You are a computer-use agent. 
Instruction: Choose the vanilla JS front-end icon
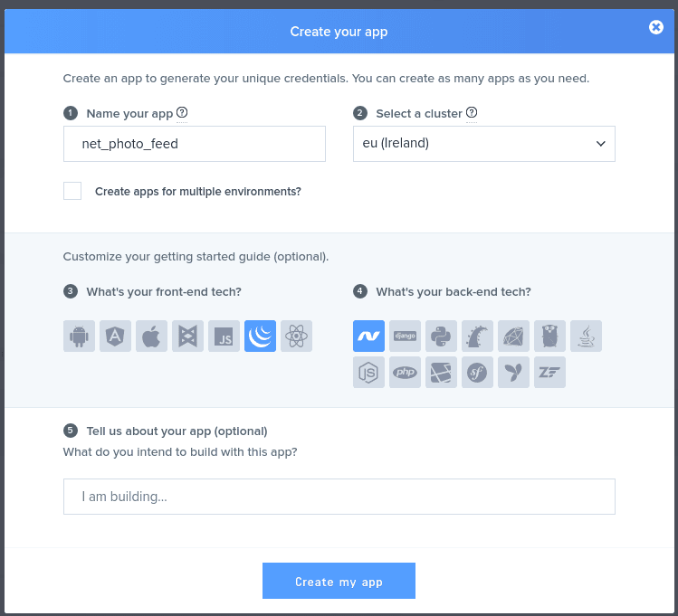(224, 336)
